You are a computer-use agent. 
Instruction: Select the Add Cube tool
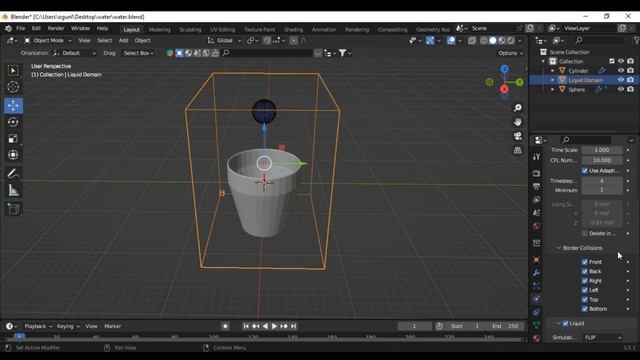pyautogui.click(x=13, y=209)
